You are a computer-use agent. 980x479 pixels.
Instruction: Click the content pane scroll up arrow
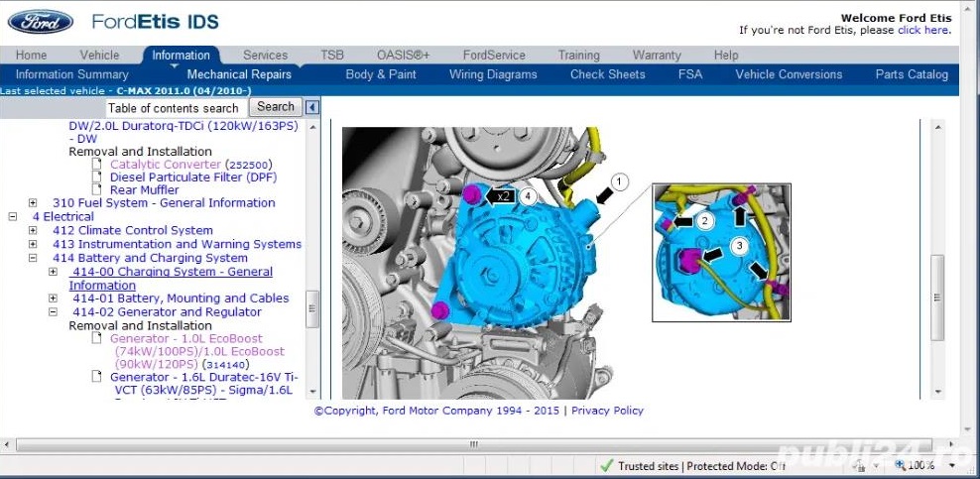(937, 127)
